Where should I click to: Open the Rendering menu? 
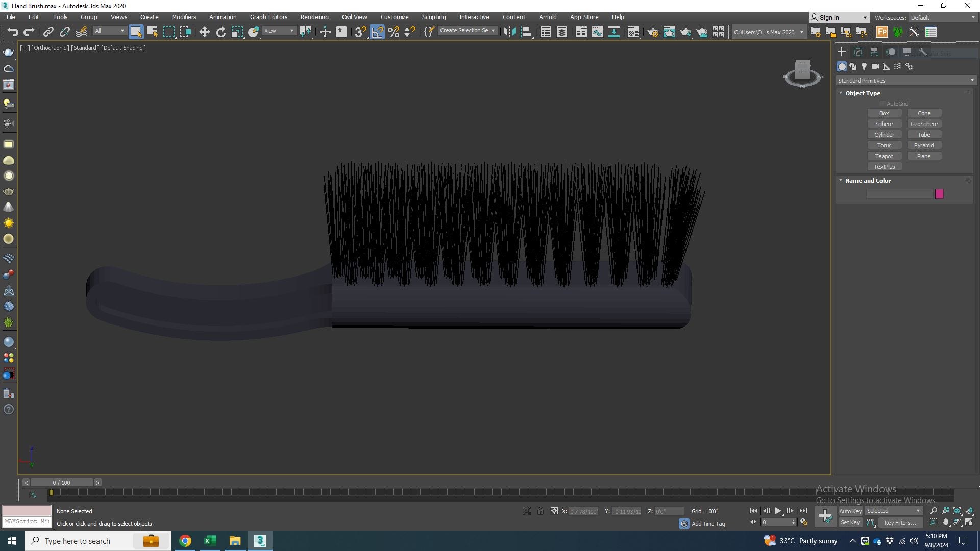314,17
